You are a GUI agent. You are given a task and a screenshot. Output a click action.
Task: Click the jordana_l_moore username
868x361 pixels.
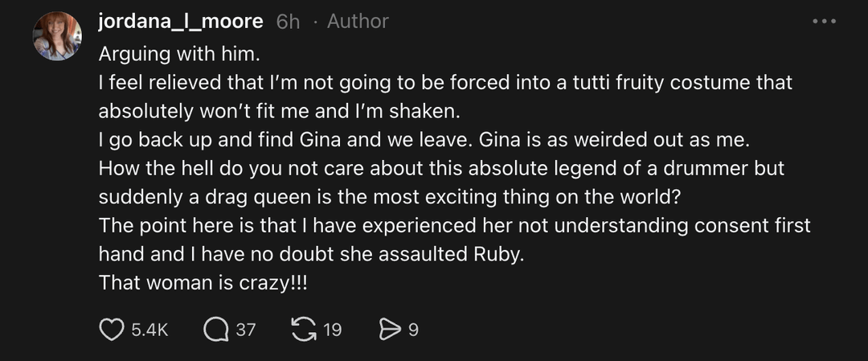click(181, 22)
